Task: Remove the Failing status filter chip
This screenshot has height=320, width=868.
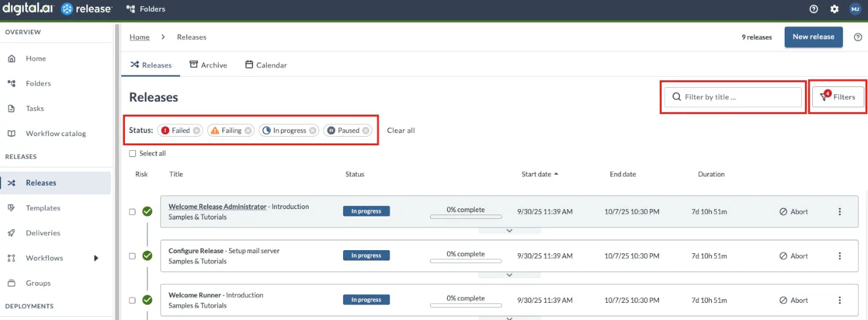Action: pyautogui.click(x=248, y=131)
